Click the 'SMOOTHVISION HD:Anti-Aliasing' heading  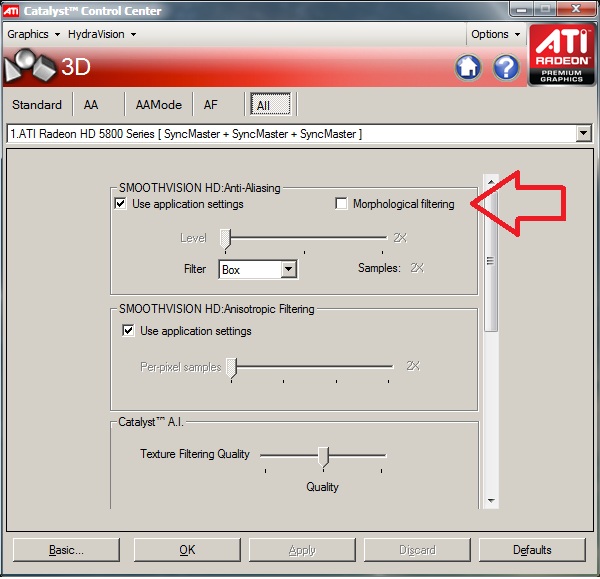click(x=199, y=188)
